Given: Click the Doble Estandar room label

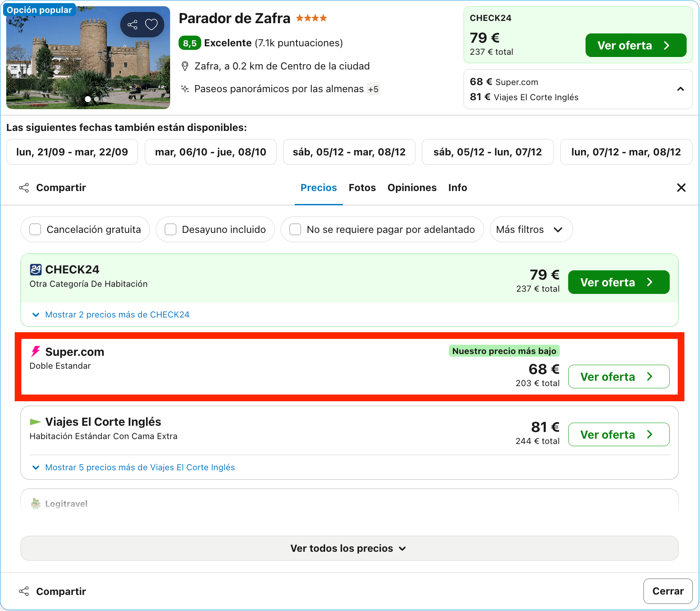Looking at the screenshot, I should 60,366.
